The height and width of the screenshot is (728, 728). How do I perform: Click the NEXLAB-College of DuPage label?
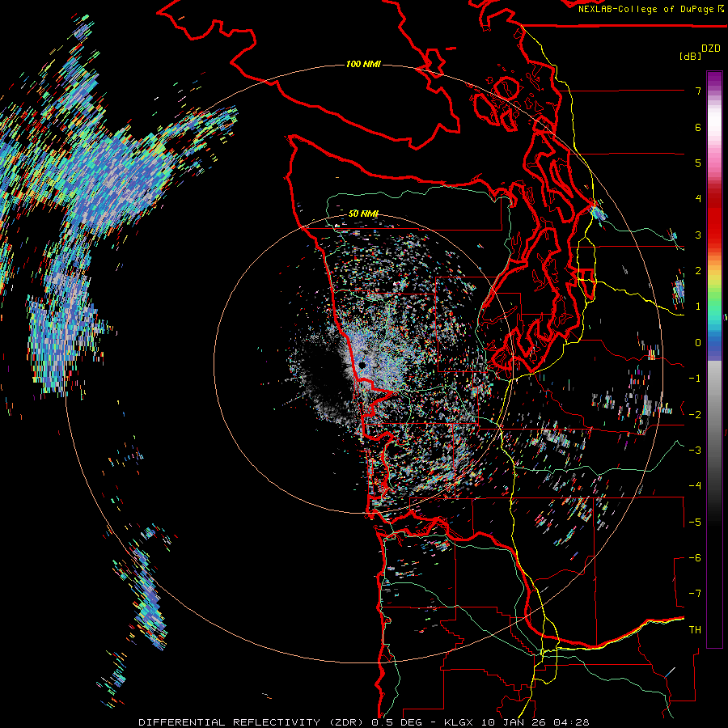point(647,9)
